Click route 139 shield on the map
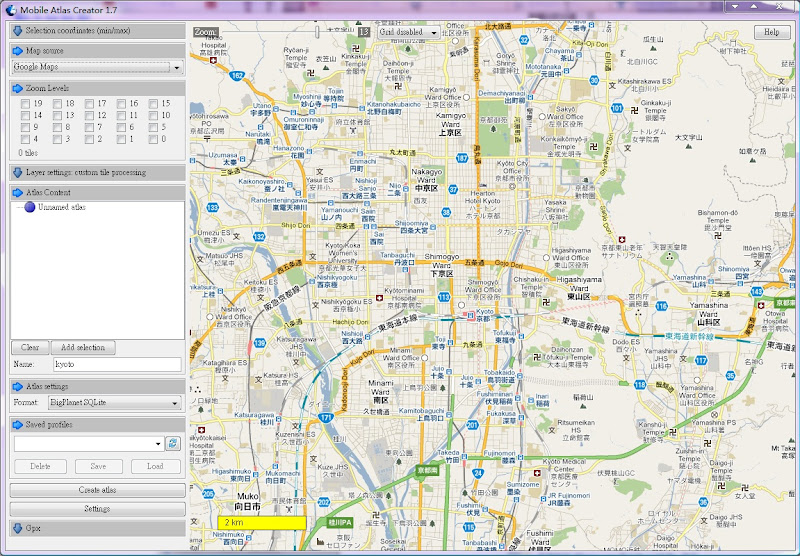Viewport: 800px width, 556px height. (x=260, y=343)
